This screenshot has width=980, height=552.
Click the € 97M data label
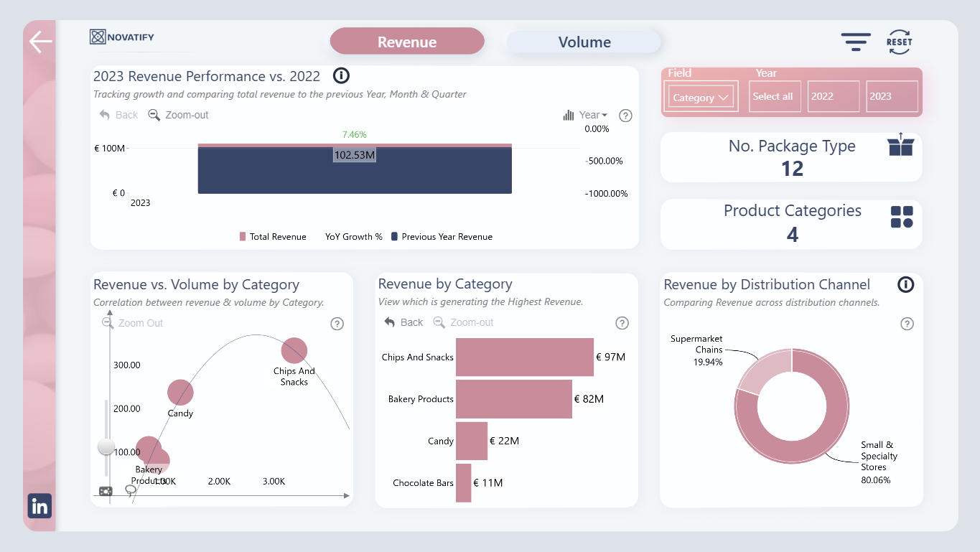click(x=611, y=357)
